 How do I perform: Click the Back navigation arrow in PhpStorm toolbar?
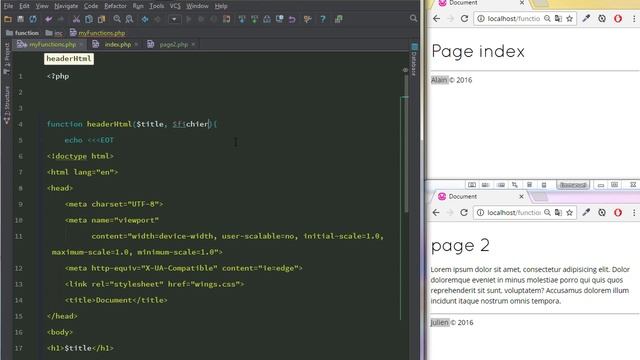coord(144,19)
